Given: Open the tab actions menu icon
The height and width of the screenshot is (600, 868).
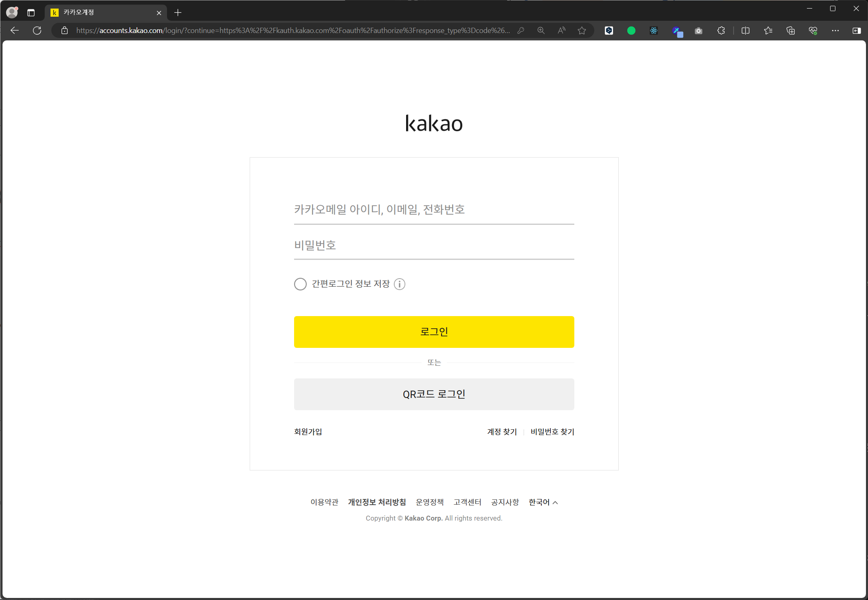Looking at the screenshot, I should [x=31, y=13].
